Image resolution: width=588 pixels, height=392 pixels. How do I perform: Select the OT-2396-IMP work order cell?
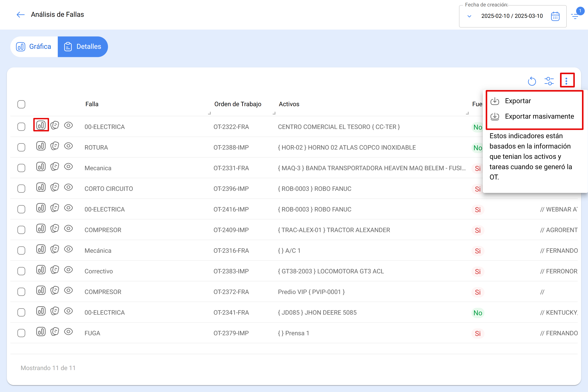pyautogui.click(x=231, y=189)
